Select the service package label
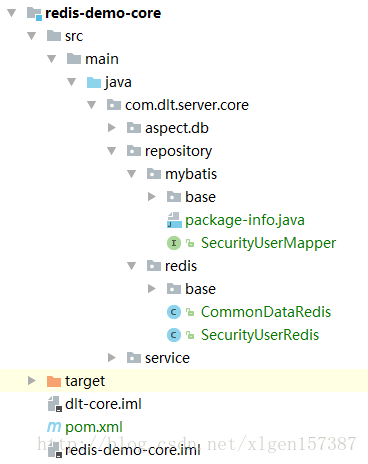 pyautogui.click(x=167, y=358)
